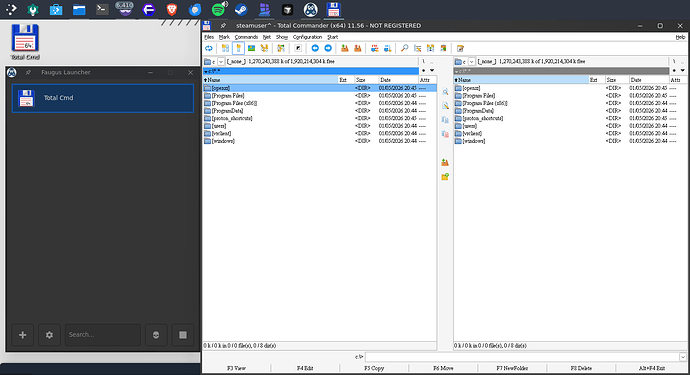Click the Faugus Launcher search field

(x=103, y=335)
